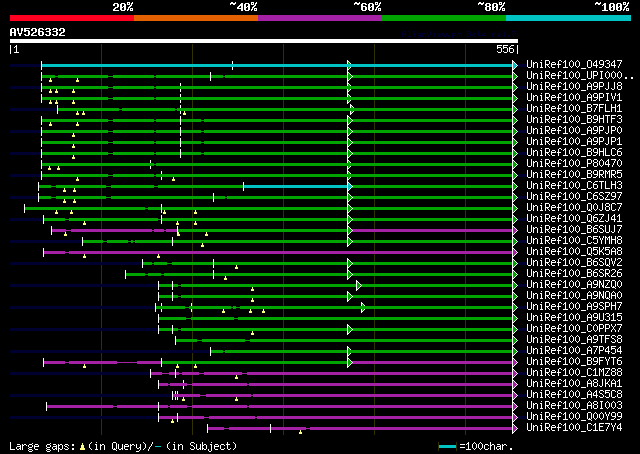Click the cyan ~100% identity legend segment
Viewport: 640px width, 454px height.
[x=569, y=18]
